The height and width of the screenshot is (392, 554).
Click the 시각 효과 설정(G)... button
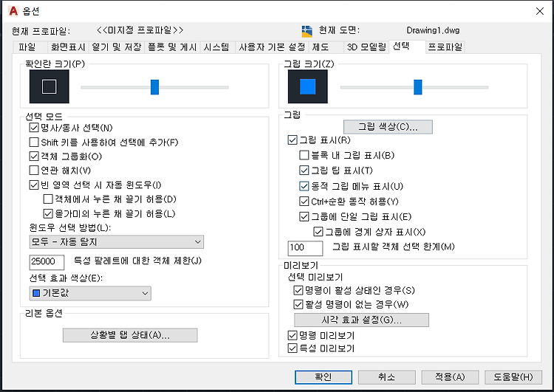pyautogui.click(x=361, y=320)
